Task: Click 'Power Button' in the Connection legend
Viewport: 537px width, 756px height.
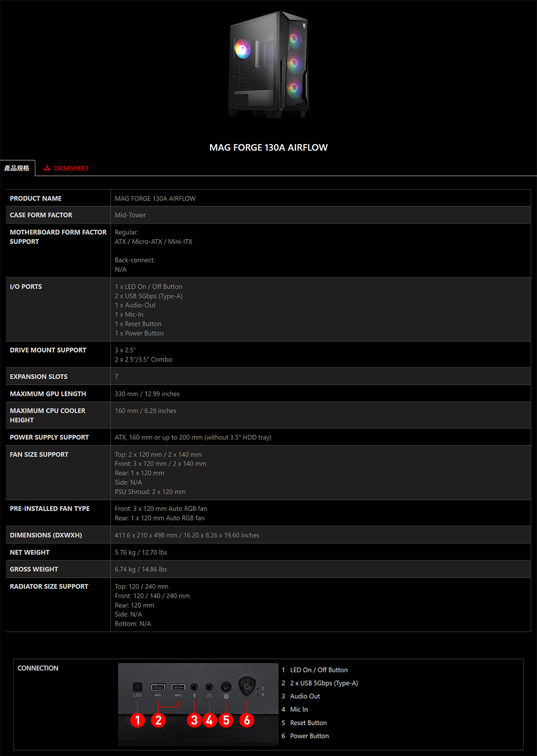Action: 309,736
